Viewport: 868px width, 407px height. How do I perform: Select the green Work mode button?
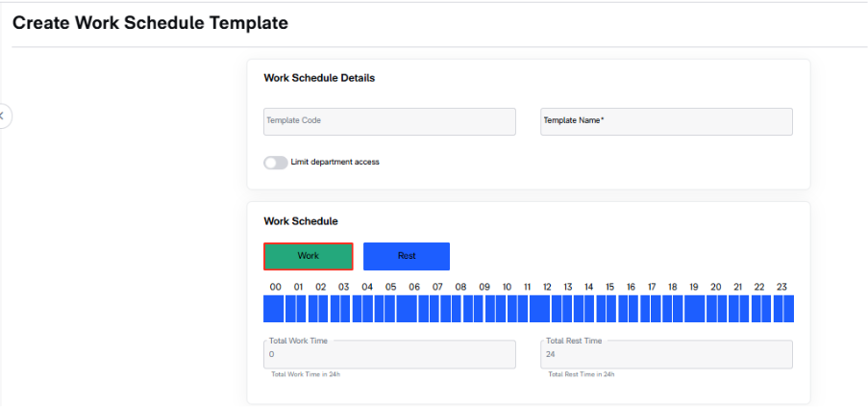coord(309,256)
